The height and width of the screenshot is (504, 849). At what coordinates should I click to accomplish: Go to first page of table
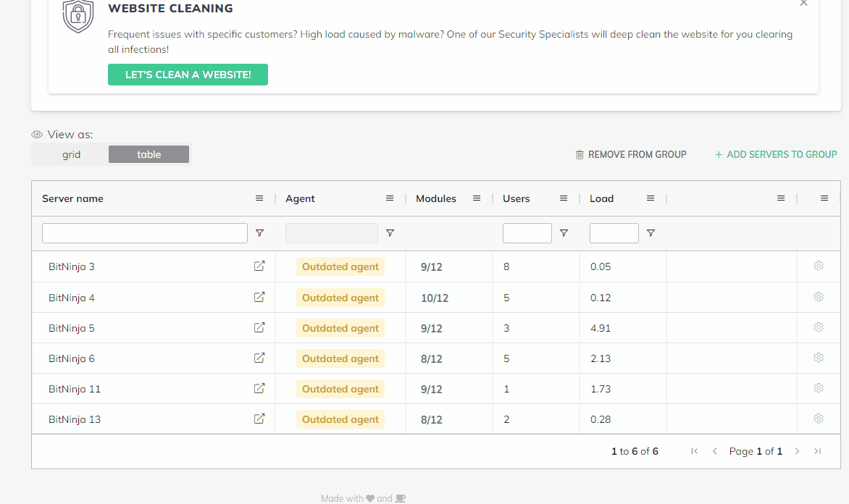(x=694, y=451)
